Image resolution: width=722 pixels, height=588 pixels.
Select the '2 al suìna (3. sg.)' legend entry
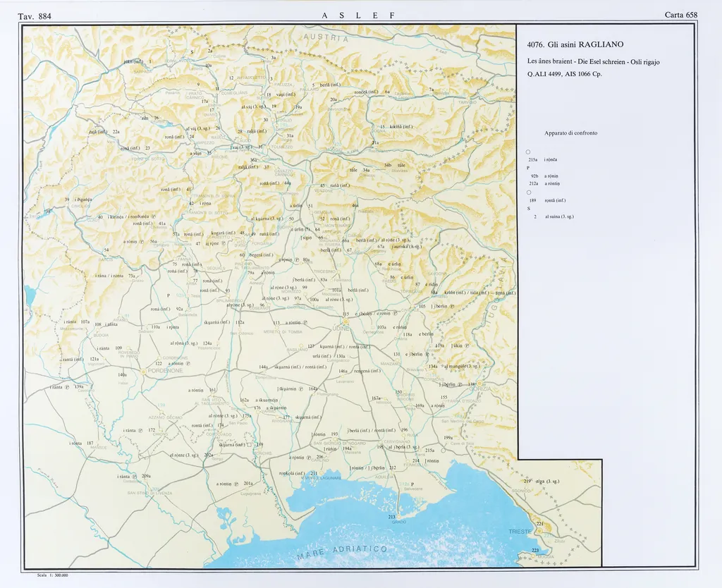(x=553, y=216)
